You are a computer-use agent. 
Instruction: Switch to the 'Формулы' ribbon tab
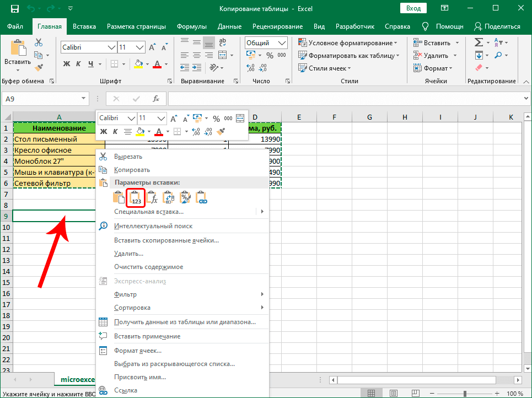pos(191,26)
